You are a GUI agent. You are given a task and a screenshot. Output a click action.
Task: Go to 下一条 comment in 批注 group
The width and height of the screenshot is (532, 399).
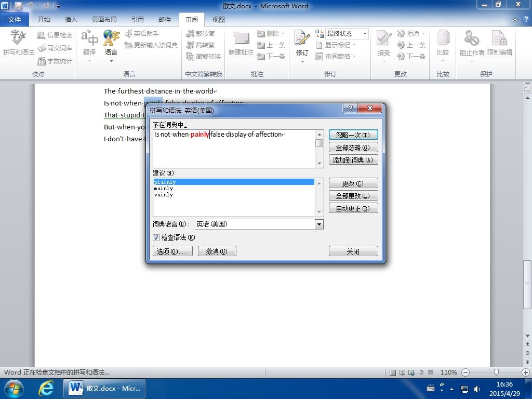(x=271, y=56)
